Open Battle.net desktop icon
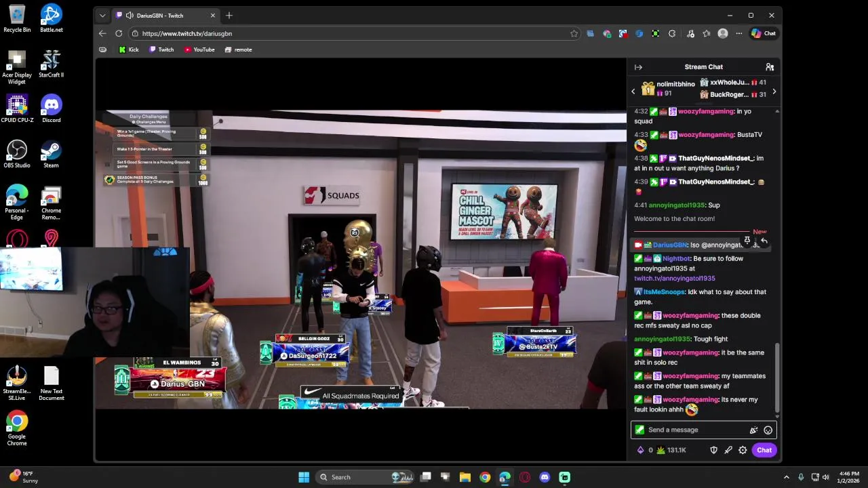The height and width of the screenshot is (488, 868). 52,19
